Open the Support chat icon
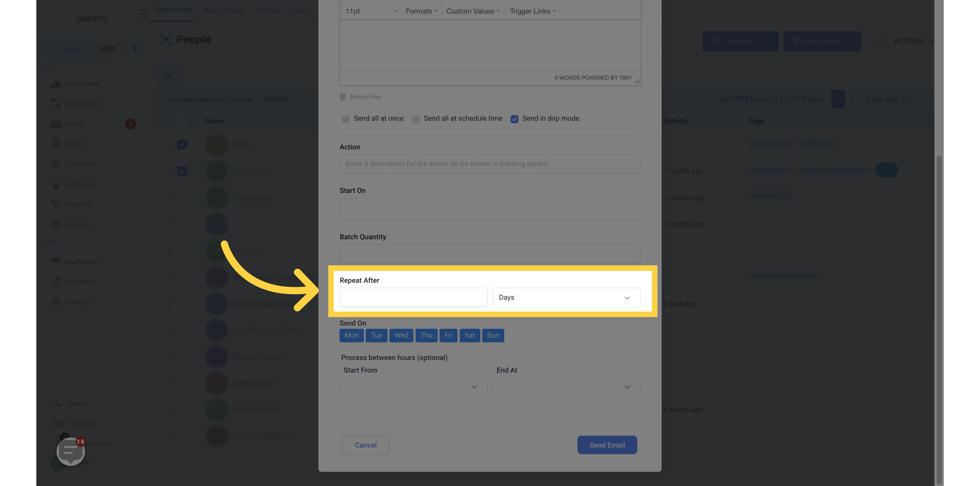Screen dimensions: 980x486 tap(58, 424)
